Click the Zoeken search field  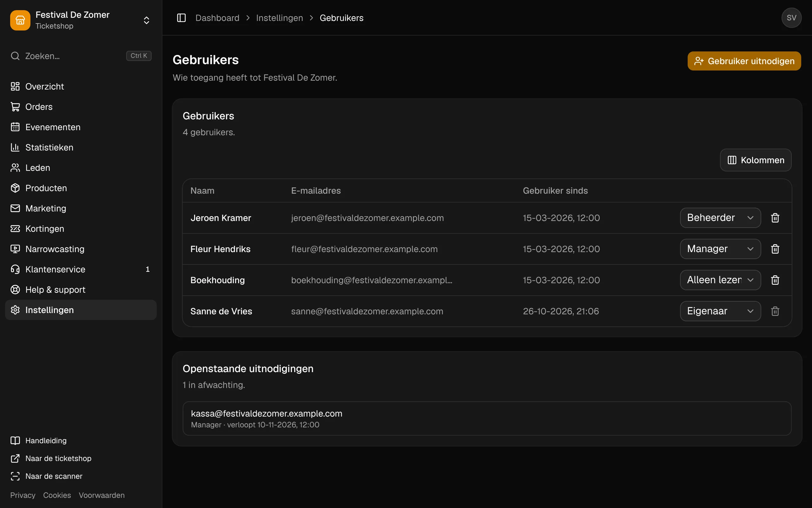pyautogui.click(x=81, y=56)
